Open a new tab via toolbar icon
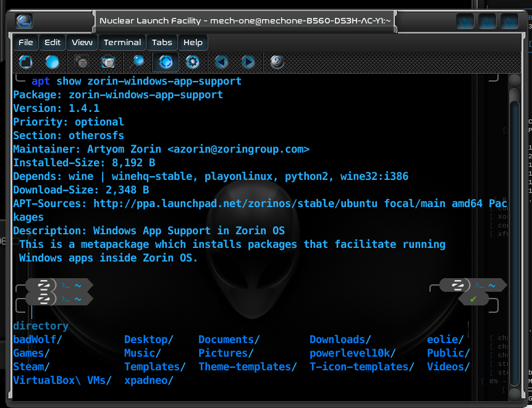The height and width of the screenshot is (408, 532). (26, 62)
